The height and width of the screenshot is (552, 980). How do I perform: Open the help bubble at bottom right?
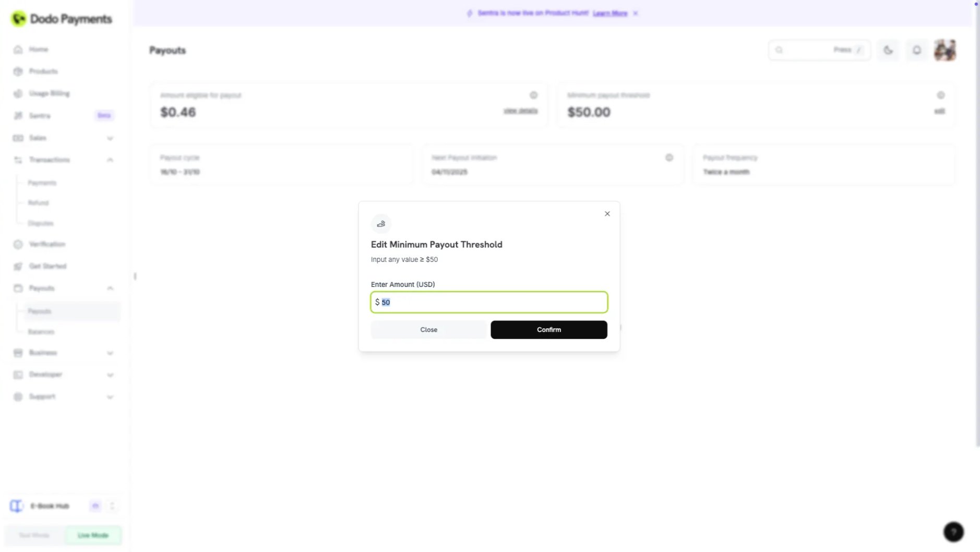coord(953,532)
